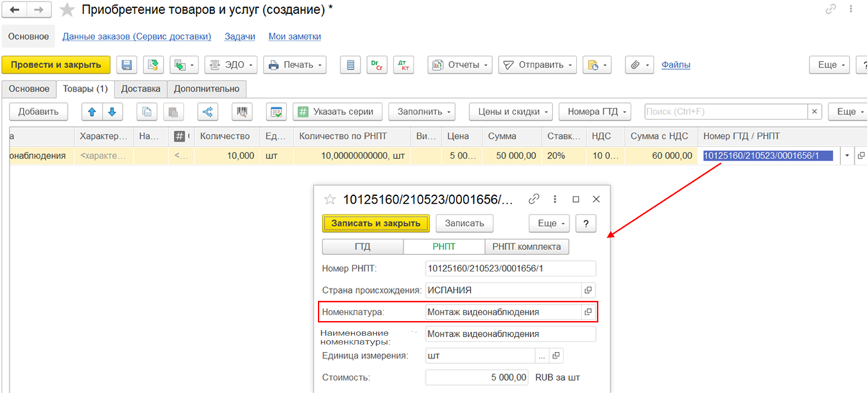This screenshot has height=393, width=868.
Task: Show the red At/Kt entries icon
Action: point(404,65)
